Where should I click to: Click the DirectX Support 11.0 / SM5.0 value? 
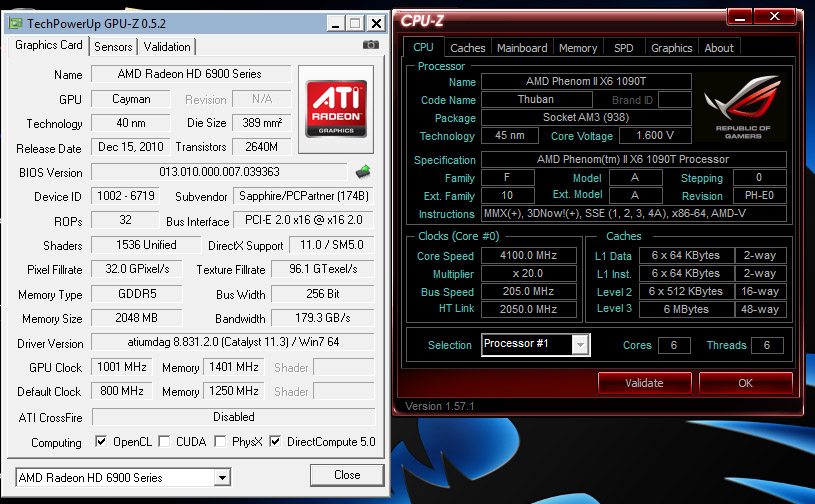coord(332,245)
